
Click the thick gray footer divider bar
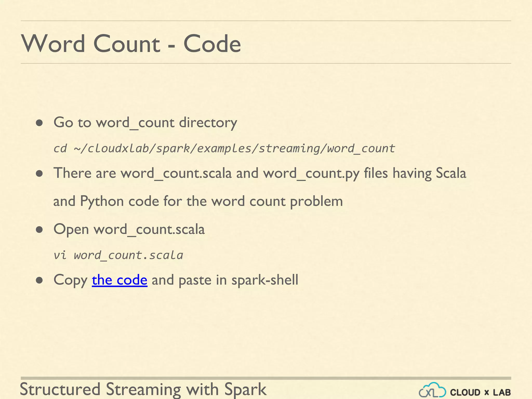coord(266,378)
